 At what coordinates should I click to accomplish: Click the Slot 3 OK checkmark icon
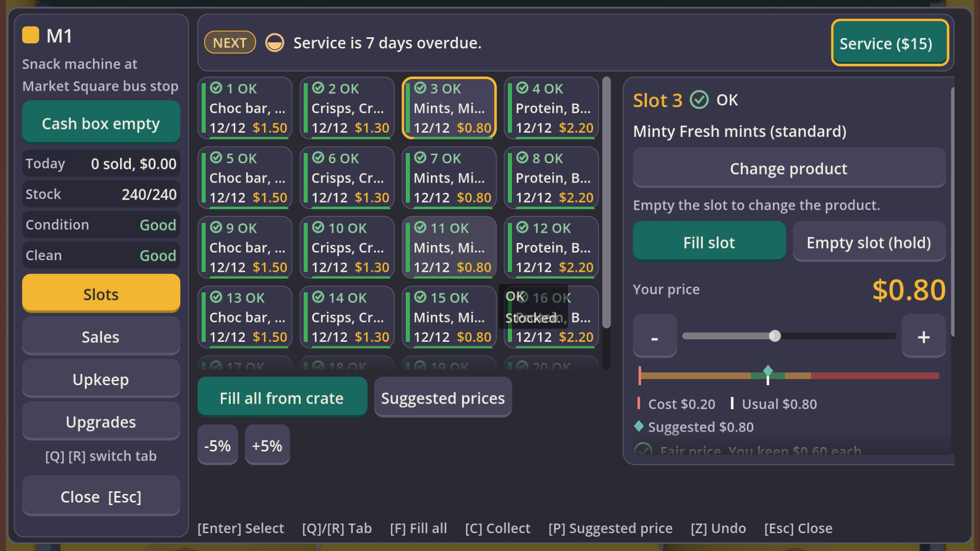(x=699, y=100)
